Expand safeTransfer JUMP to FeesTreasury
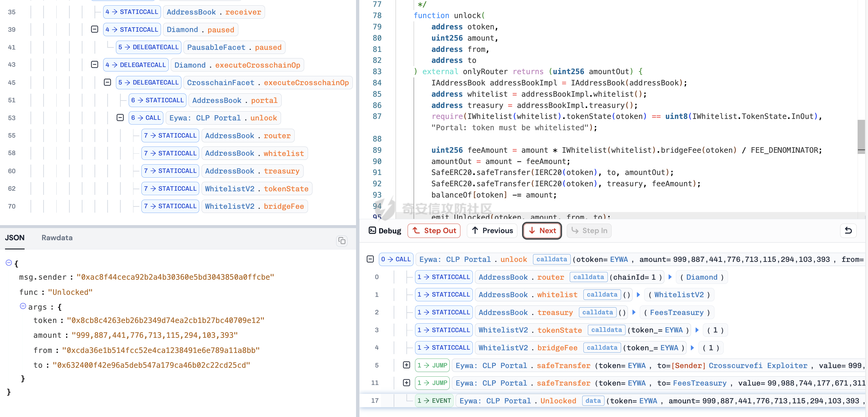This screenshot has width=868, height=417. 406,383
